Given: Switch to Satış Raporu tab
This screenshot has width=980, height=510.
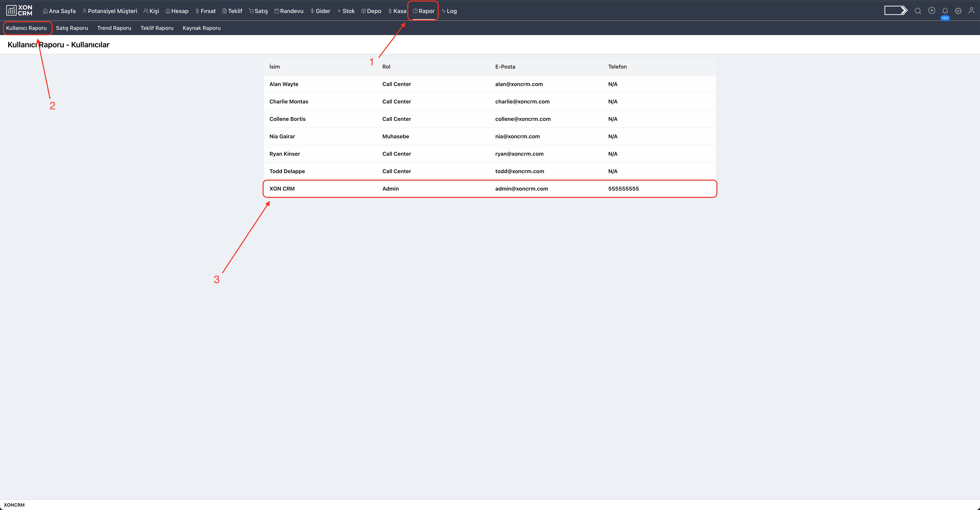Looking at the screenshot, I should point(72,28).
